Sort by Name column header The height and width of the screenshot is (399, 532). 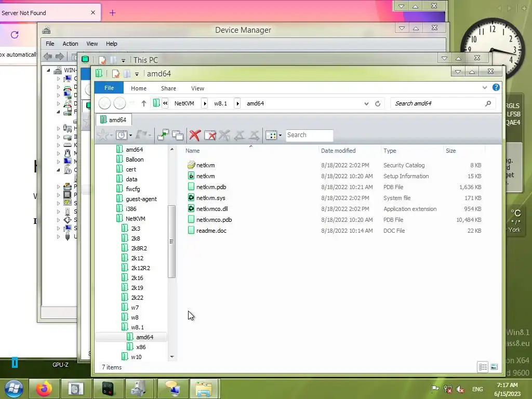tap(251, 151)
